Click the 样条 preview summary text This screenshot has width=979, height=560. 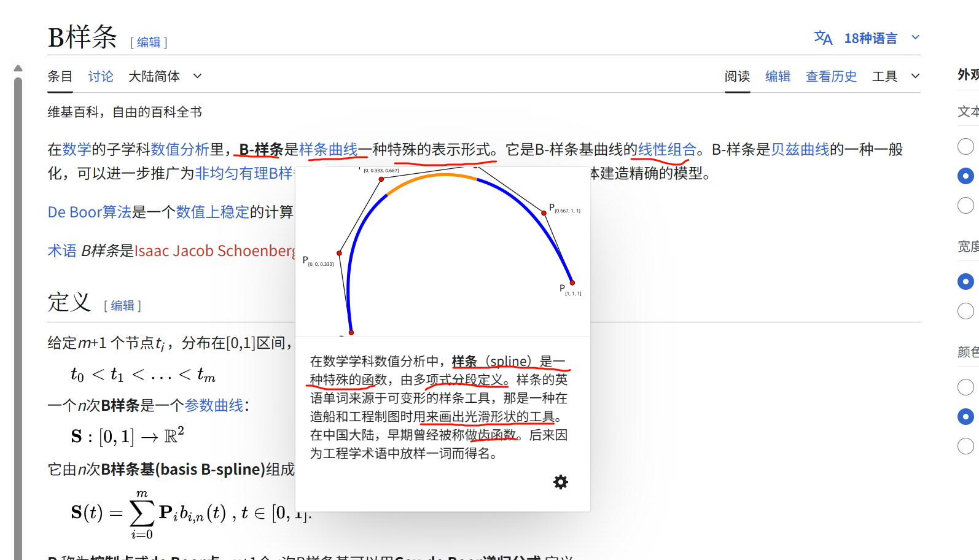tap(439, 407)
